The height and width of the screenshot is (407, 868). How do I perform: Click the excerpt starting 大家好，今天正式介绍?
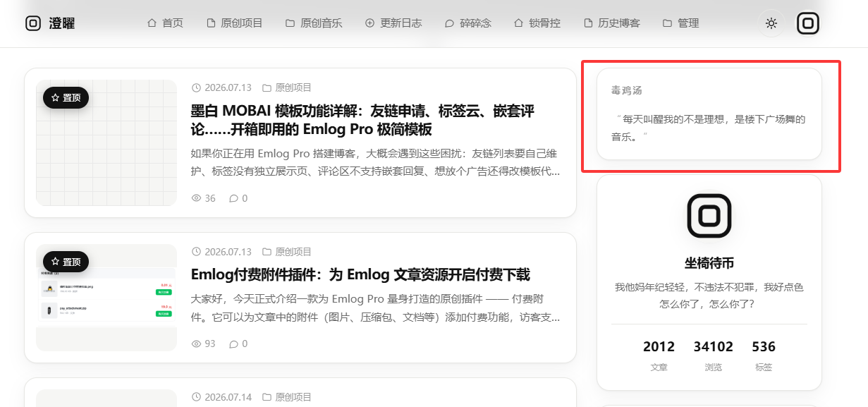point(376,309)
